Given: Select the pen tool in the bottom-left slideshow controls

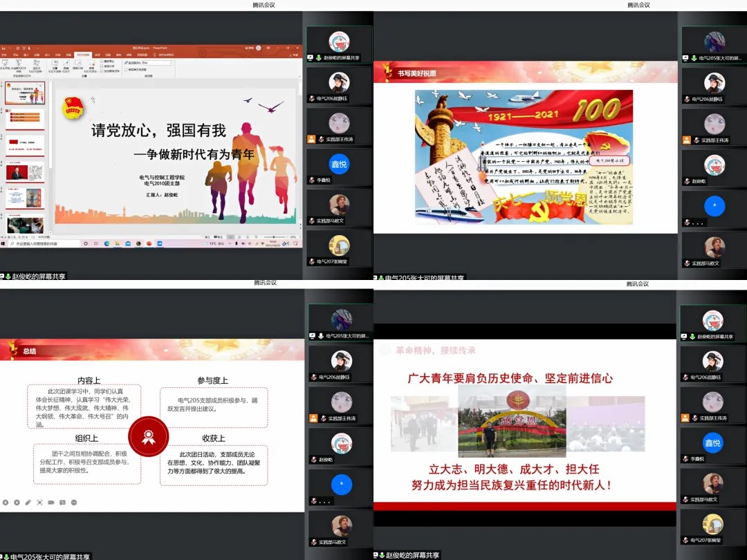Looking at the screenshot, I should [28, 503].
